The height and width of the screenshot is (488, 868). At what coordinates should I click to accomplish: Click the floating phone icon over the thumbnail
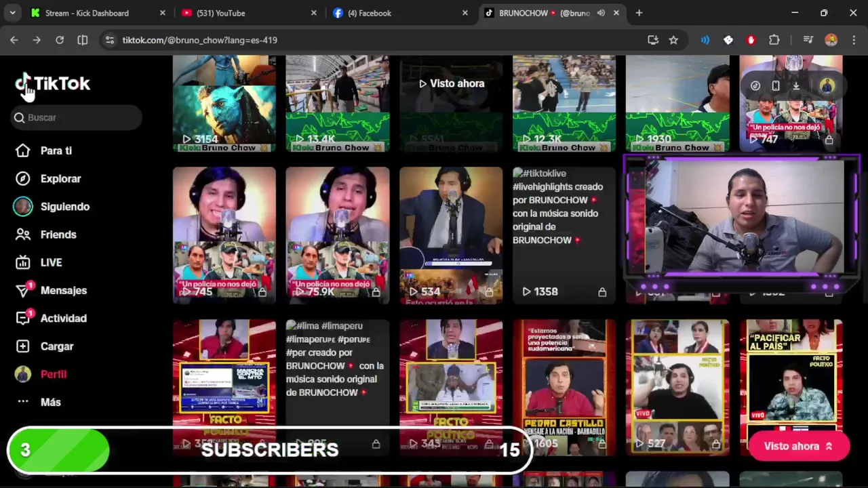tap(776, 86)
